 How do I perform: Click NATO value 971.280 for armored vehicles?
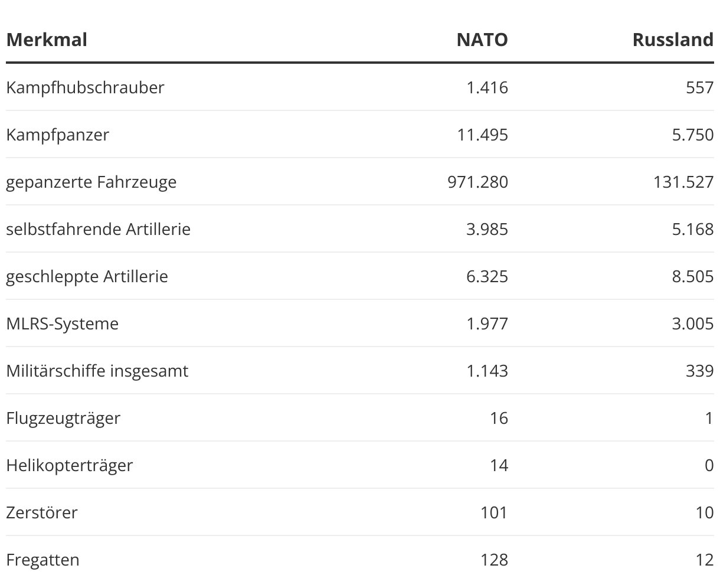(x=477, y=182)
